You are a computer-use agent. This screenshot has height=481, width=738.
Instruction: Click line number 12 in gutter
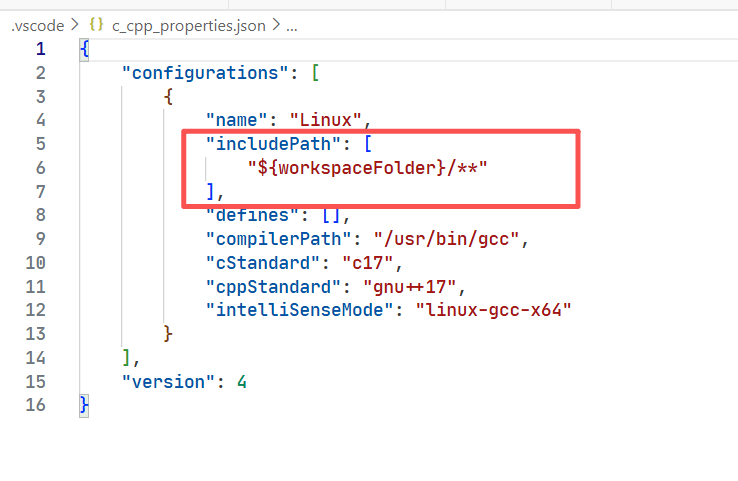[36, 310]
